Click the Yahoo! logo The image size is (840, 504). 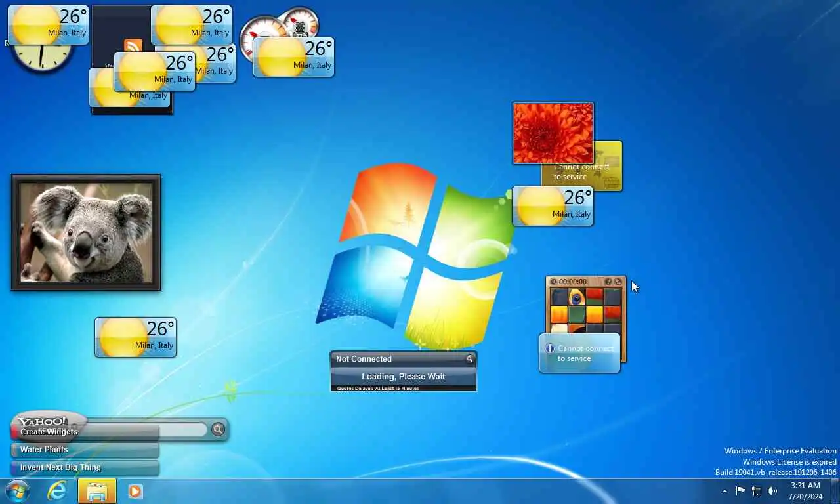[x=42, y=421]
